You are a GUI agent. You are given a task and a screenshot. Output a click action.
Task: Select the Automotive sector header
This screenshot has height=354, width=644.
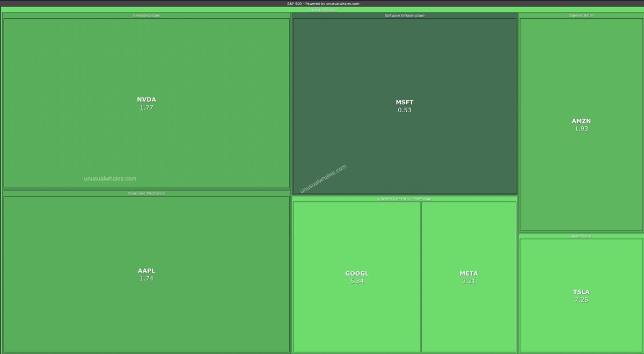581,236
